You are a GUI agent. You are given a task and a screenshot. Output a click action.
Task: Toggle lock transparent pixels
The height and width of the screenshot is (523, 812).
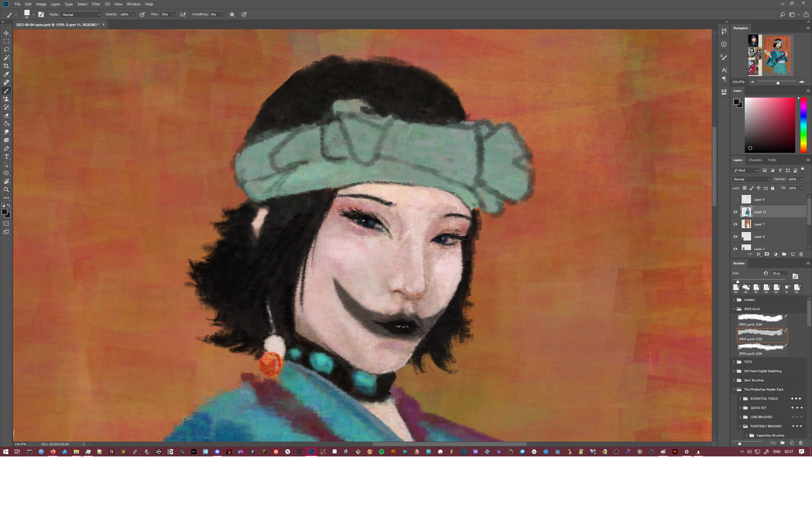pos(744,188)
